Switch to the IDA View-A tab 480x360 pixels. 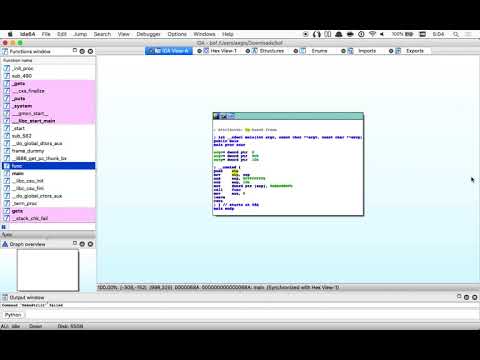(169, 51)
